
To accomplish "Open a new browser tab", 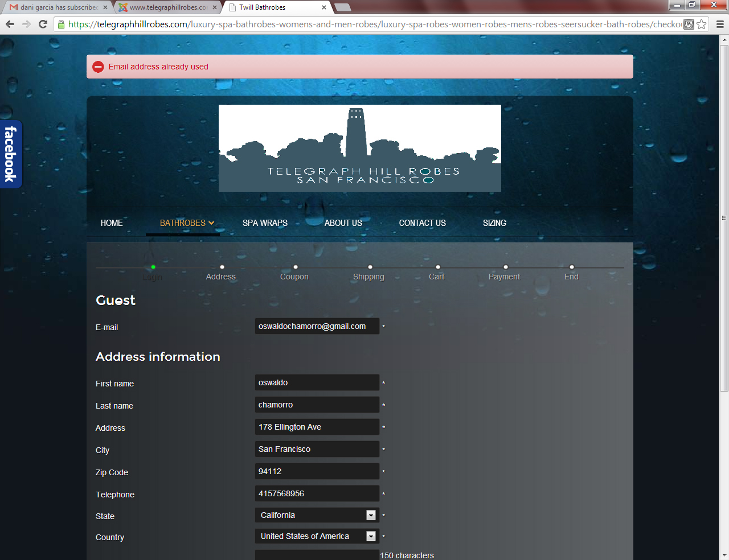I will pos(342,7).
